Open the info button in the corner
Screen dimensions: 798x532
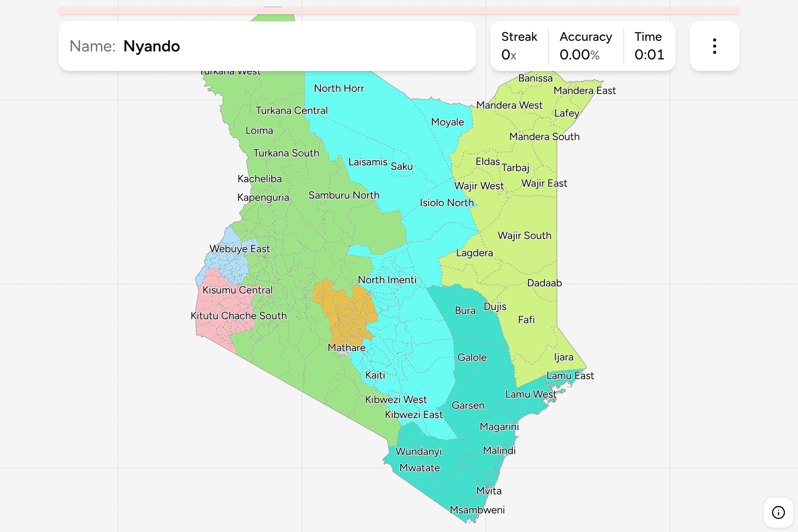(x=778, y=512)
